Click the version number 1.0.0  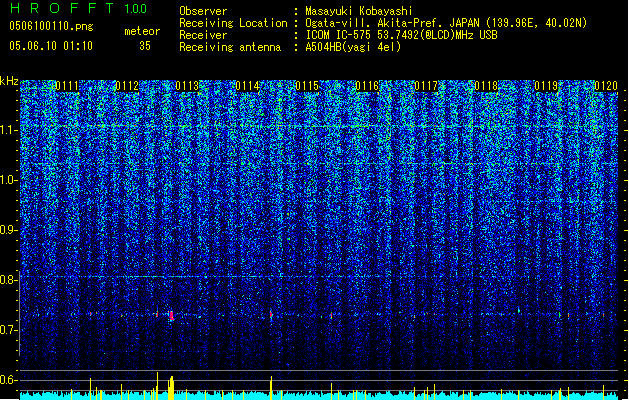pyautogui.click(x=136, y=9)
